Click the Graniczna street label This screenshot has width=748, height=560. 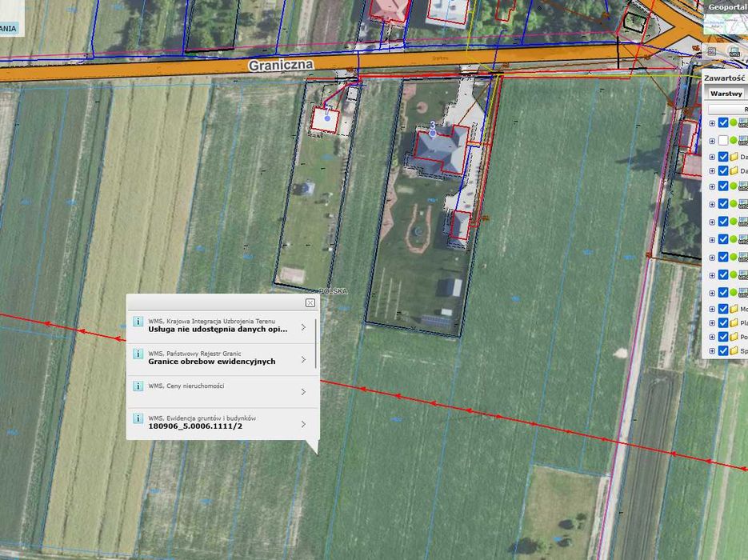(x=281, y=65)
